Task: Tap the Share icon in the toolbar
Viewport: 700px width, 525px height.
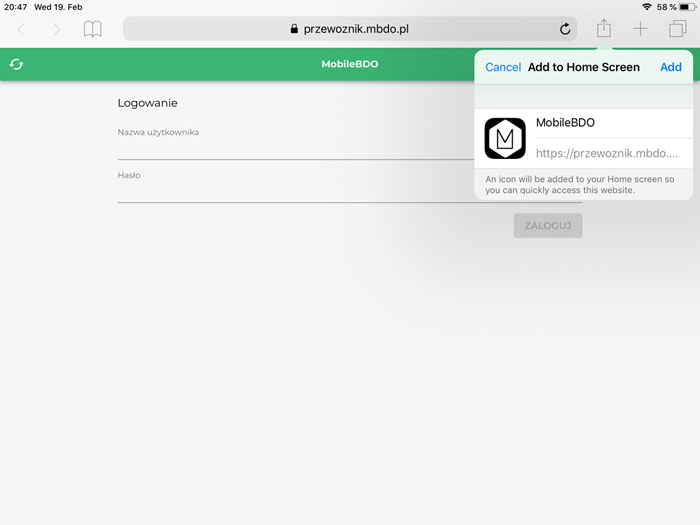Action: coord(604,29)
